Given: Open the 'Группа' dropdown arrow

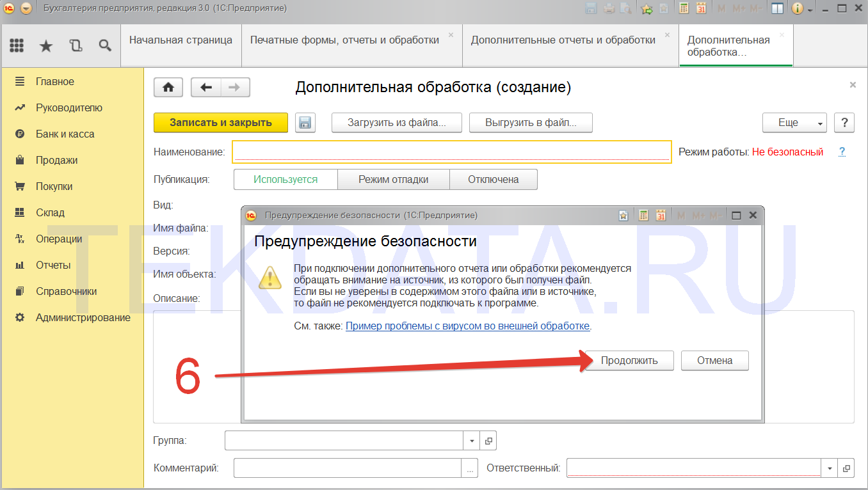Looking at the screenshot, I should (x=471, y=441).
